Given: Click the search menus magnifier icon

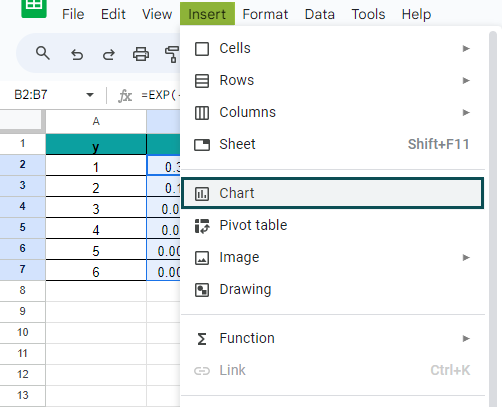Looking at the screenshot, I should [43, 53].
